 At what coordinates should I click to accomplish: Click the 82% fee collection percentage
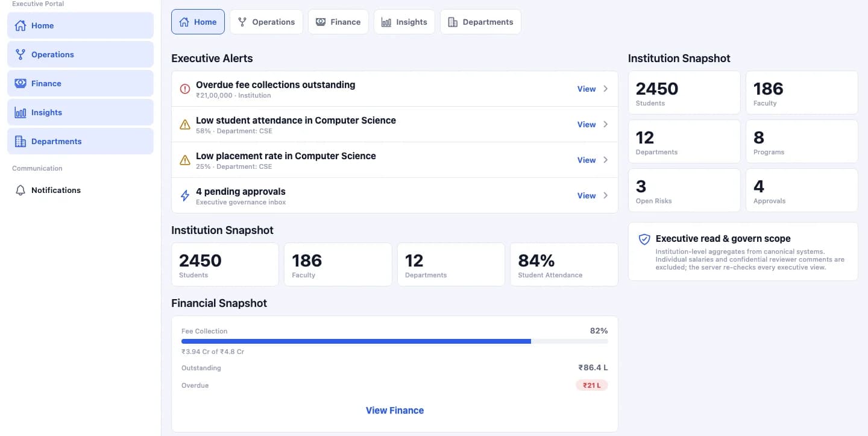pyautogui.click(x=599, y=330)
